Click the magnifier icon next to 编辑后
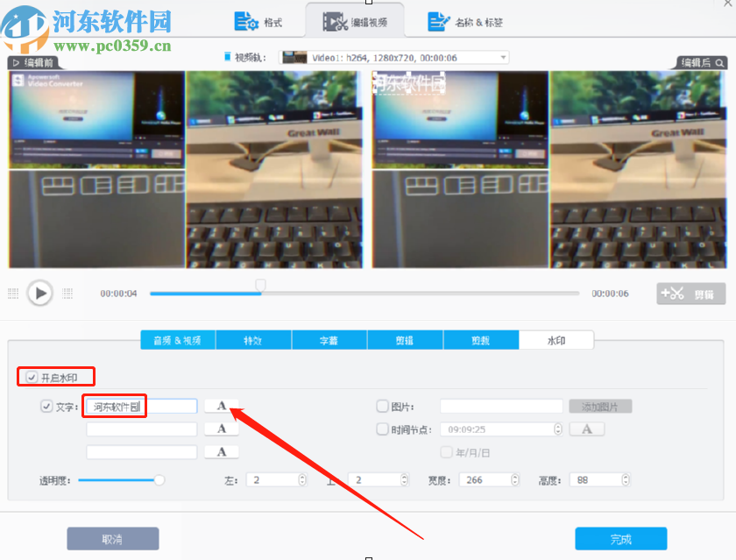This screenshot has width=736, height=560. coord(719,63)
